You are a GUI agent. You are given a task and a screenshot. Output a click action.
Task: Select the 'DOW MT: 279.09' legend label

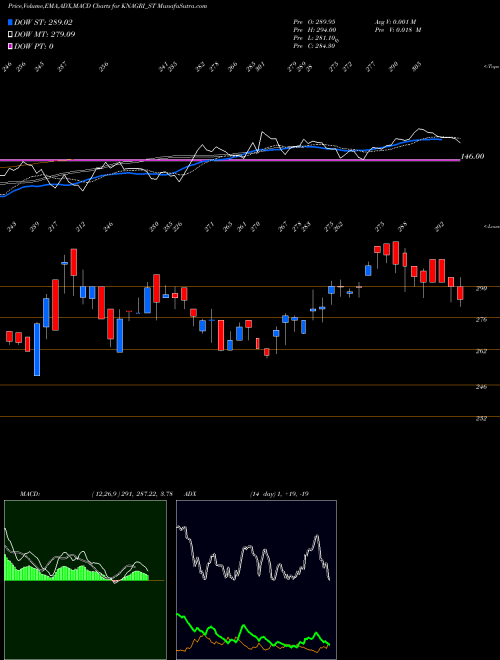pyautogui.click(x=45, y=34)
